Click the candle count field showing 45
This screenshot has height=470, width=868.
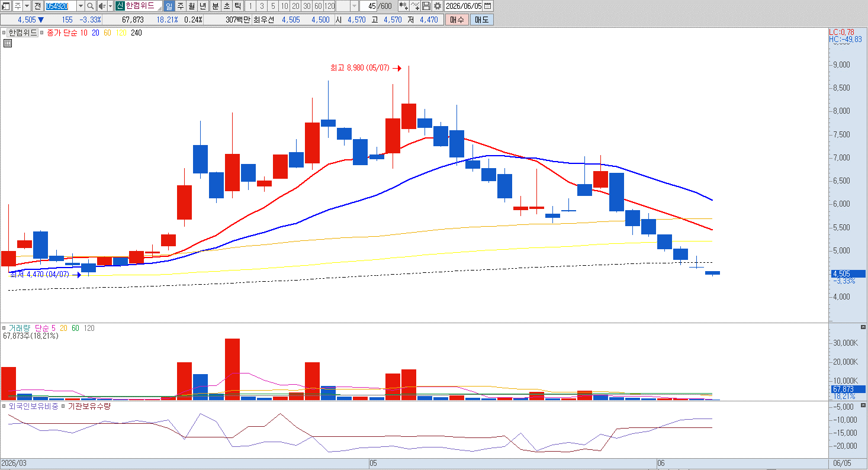pyautogui.click(x=369, y=6)
